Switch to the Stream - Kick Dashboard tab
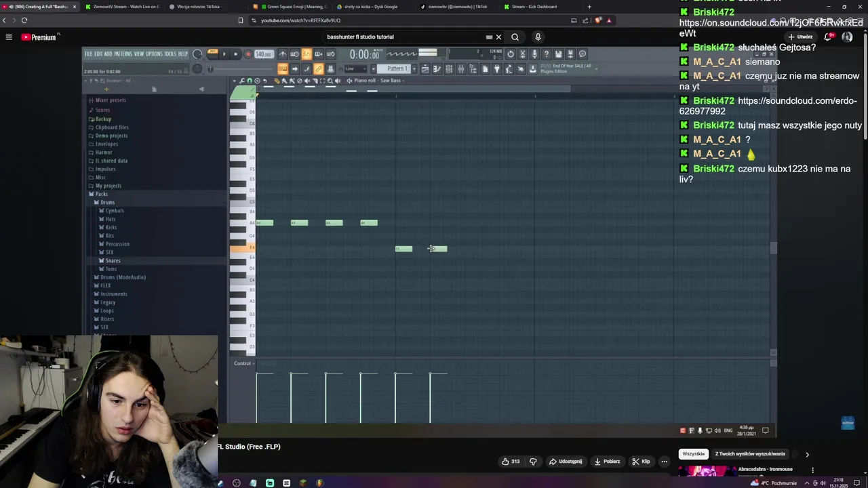The height and width of the screenshot is (488, 868). 534,7
